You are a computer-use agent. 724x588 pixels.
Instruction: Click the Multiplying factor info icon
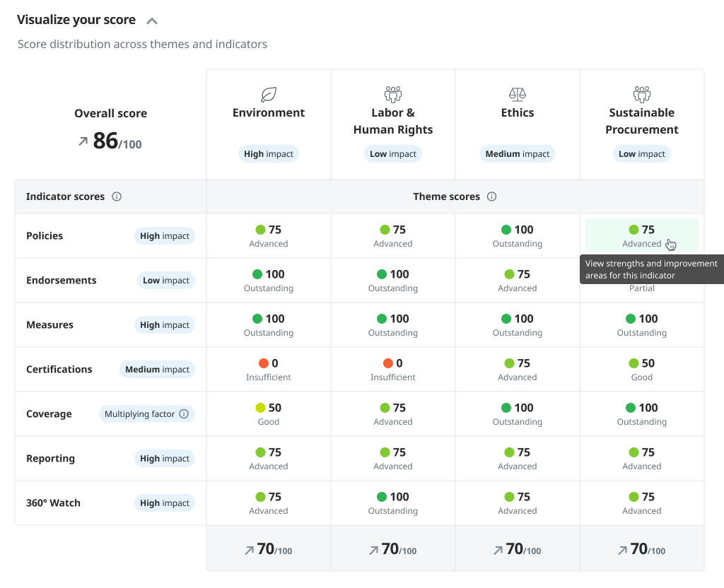[x=184, y=413]
